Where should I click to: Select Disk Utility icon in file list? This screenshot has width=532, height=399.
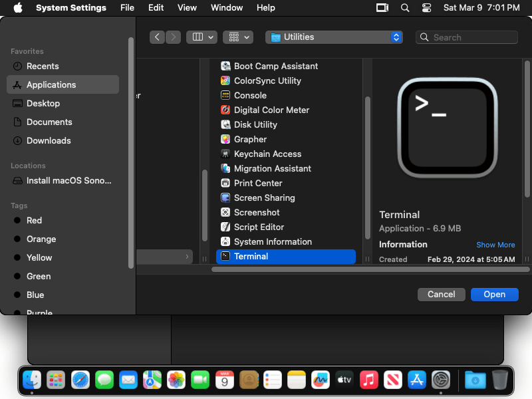point(225,124)
